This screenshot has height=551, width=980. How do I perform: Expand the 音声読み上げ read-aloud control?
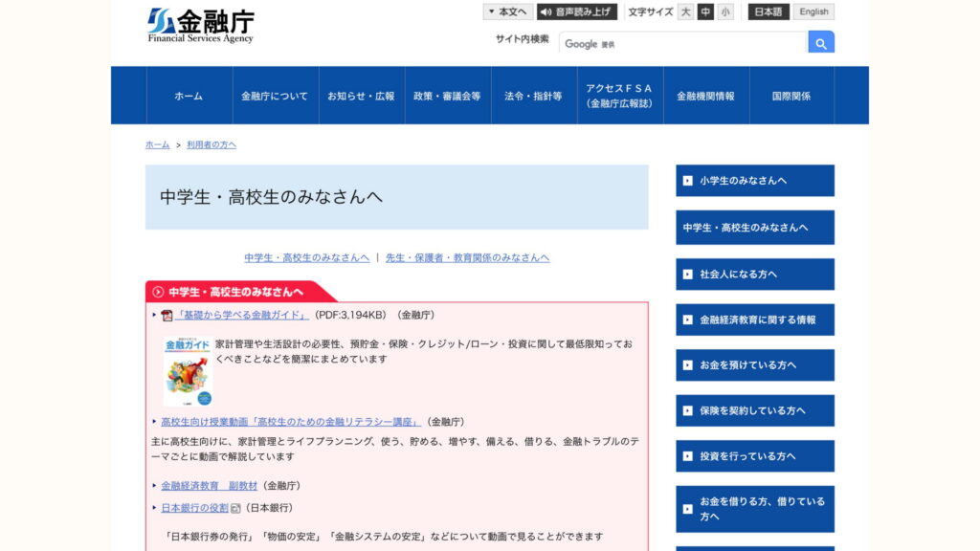pyautogui.click(x=576, y=12)
